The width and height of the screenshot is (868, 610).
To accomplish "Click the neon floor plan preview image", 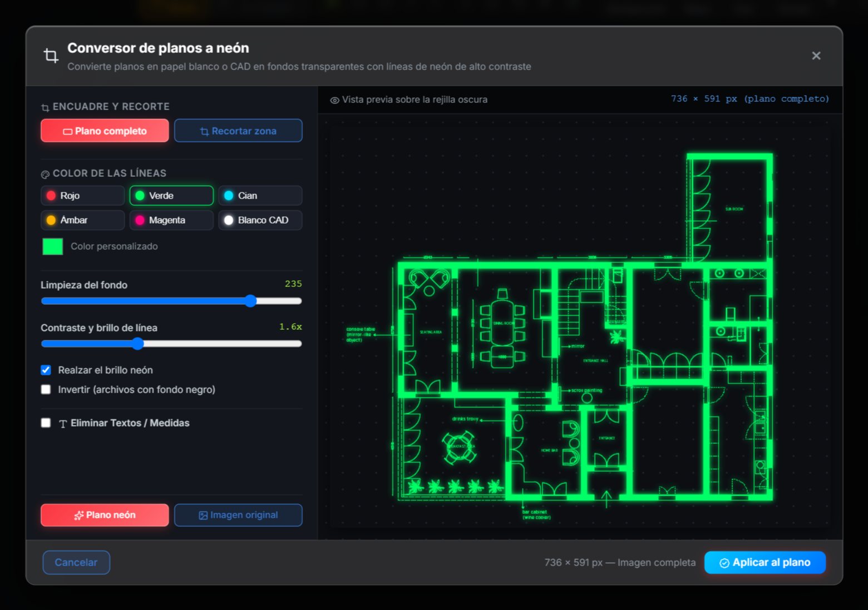I will (581, 326).
